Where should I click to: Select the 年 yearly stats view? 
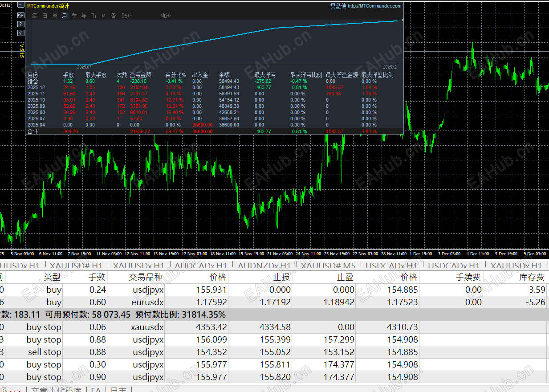click(84, 16)
